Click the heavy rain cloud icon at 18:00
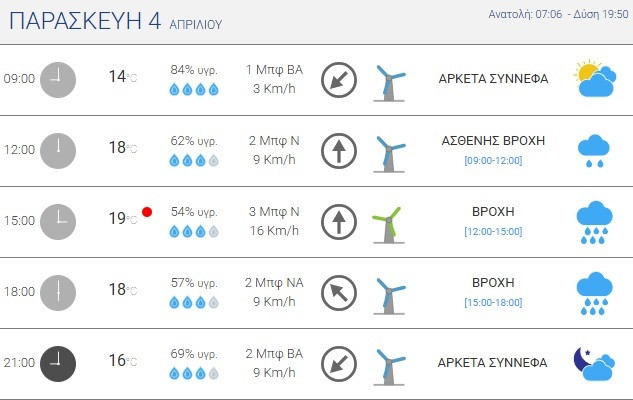633x400 pixels. (x=594, y=293)
